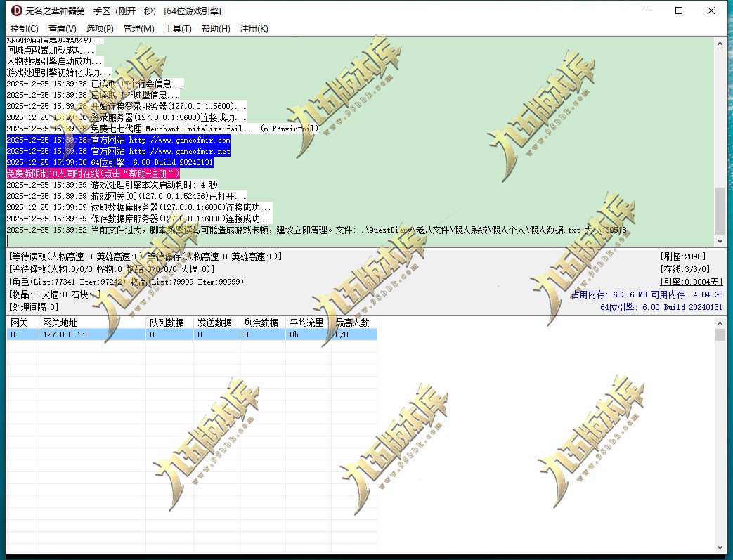Image resolution: width=733 pixels, height=560 pixels.
Task: Click log line 保存数据库服务器(127.0.0.1:6000)连接成功
Action: pos(139,219)
